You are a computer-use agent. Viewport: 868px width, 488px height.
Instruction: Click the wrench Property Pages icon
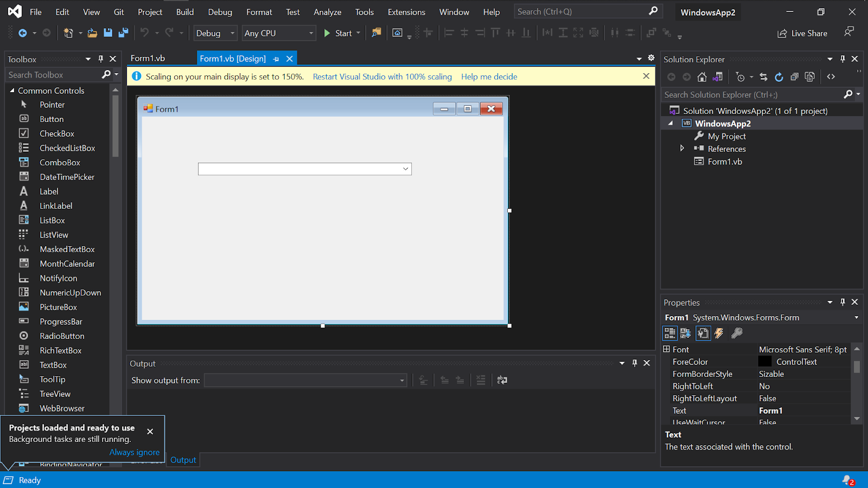pyautogui.click(x=736, y=333)
